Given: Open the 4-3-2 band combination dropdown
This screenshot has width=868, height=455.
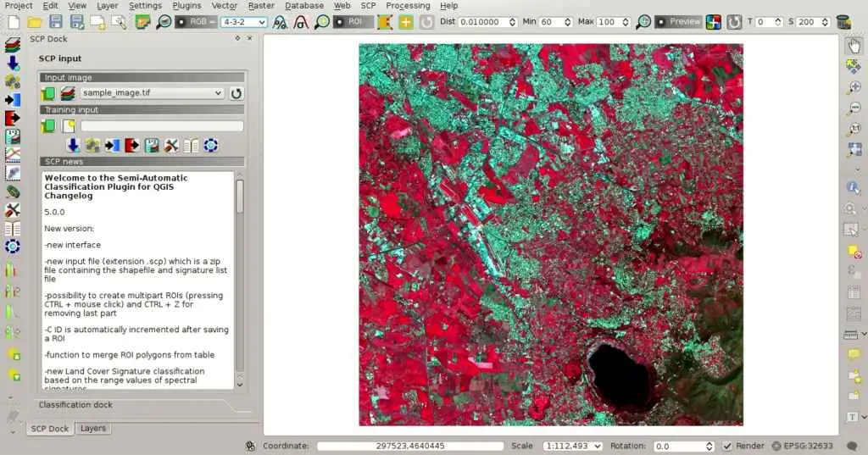Looking at the screenshot, I should (x=243, y=21).
